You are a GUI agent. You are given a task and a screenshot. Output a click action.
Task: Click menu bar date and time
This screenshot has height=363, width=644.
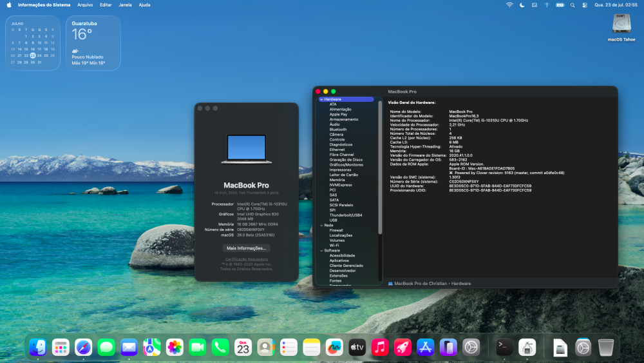tap(616, 5)
